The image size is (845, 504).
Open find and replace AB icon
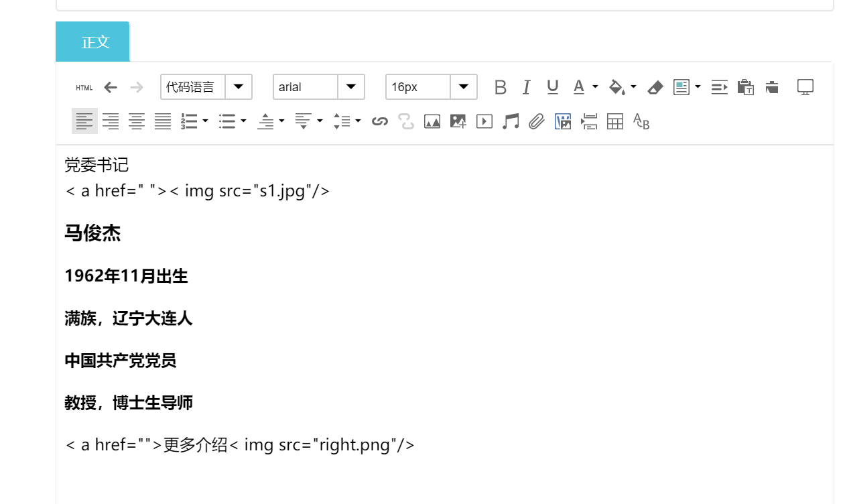641,121
